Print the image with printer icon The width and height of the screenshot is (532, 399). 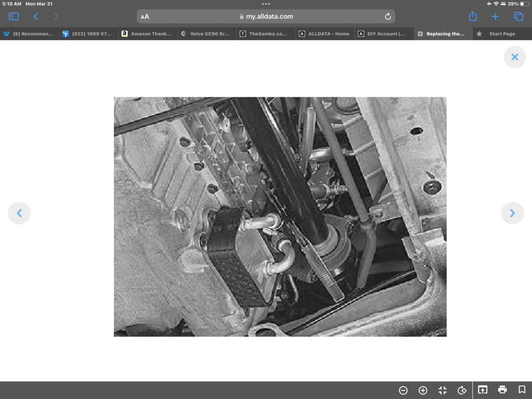click(502, 390)
